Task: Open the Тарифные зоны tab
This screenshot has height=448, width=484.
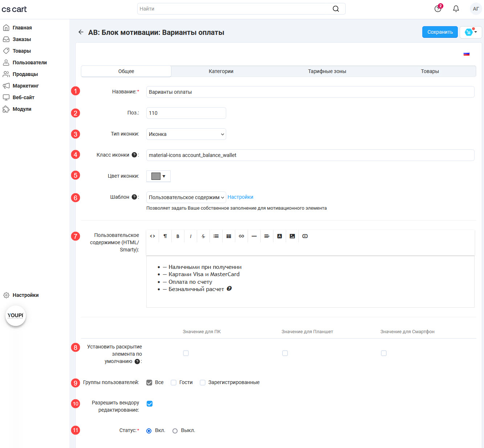Action: (327, 71)
